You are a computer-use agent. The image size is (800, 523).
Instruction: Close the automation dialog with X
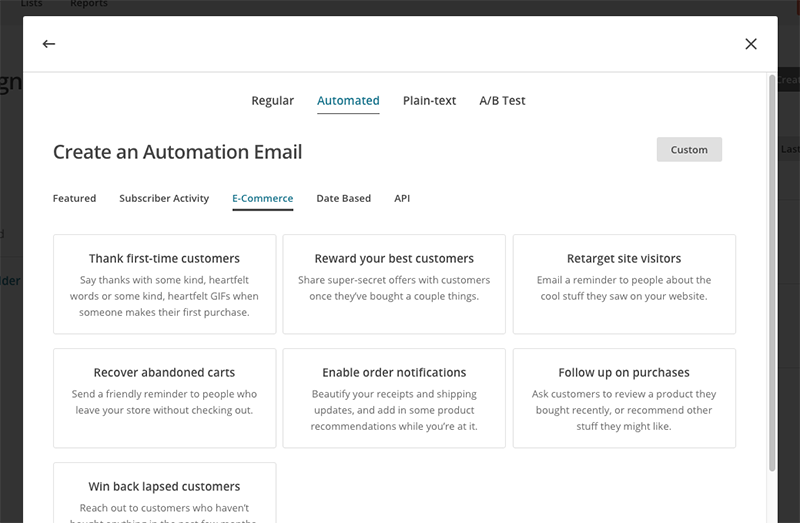[x=751, y=44]
